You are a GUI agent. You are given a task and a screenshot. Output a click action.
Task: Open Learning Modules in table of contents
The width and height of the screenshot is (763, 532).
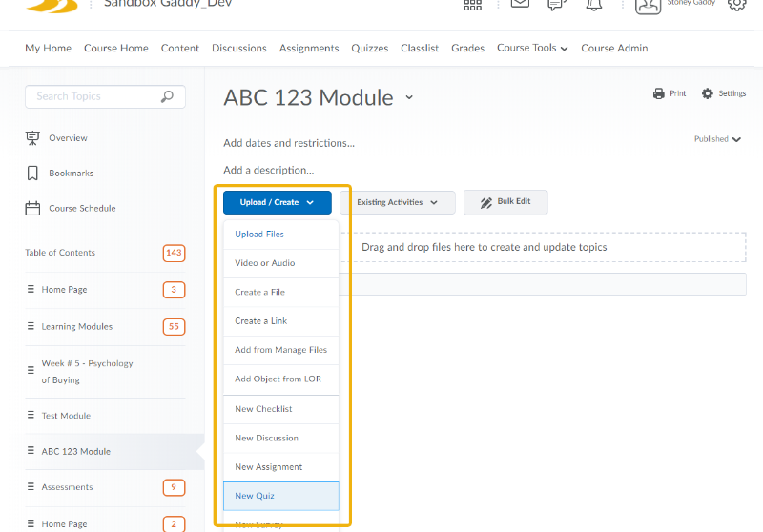[x=77, y=326]
